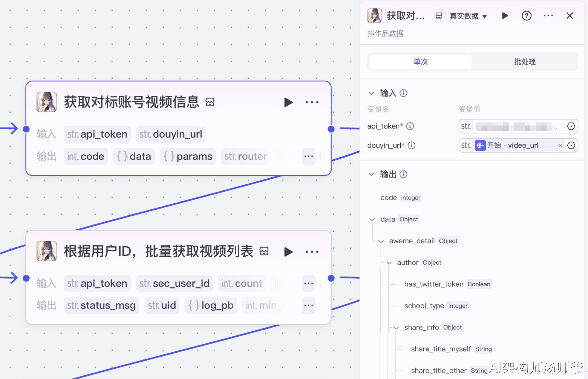Click the help question mark icon
Screen dimensions: 588x379
click(x=526, y=16)
